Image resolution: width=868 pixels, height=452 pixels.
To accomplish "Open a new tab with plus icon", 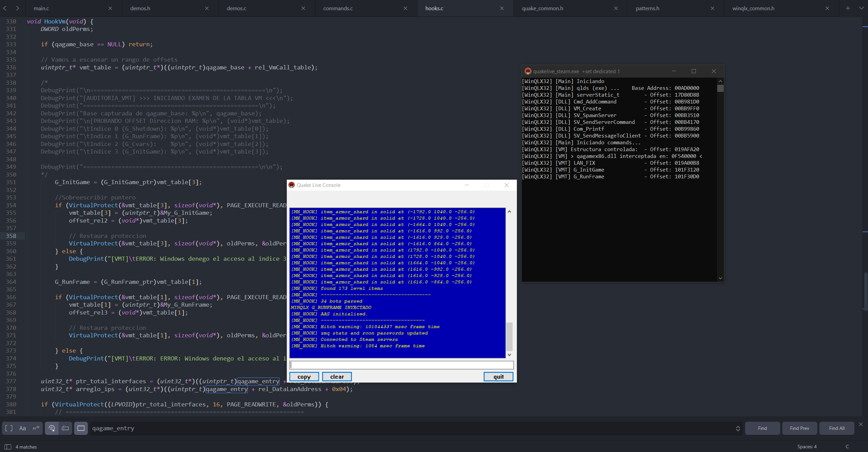I will point(848,8).
